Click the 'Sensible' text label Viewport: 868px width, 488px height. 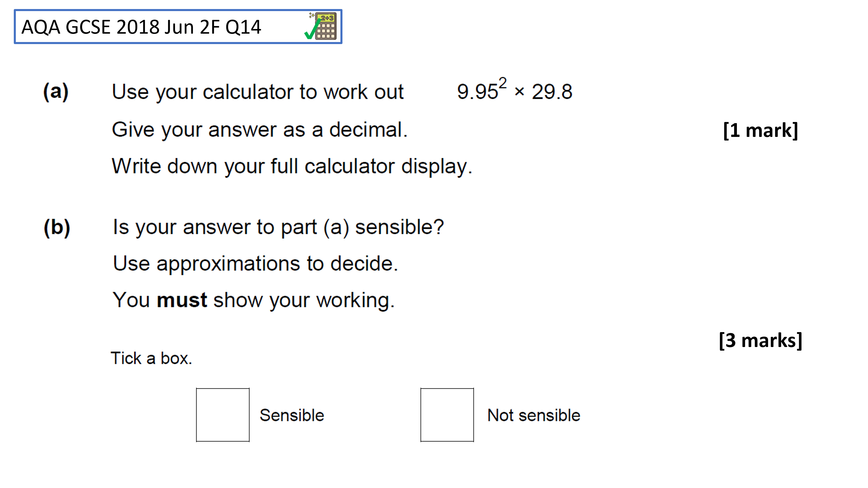tap(292, 415)
